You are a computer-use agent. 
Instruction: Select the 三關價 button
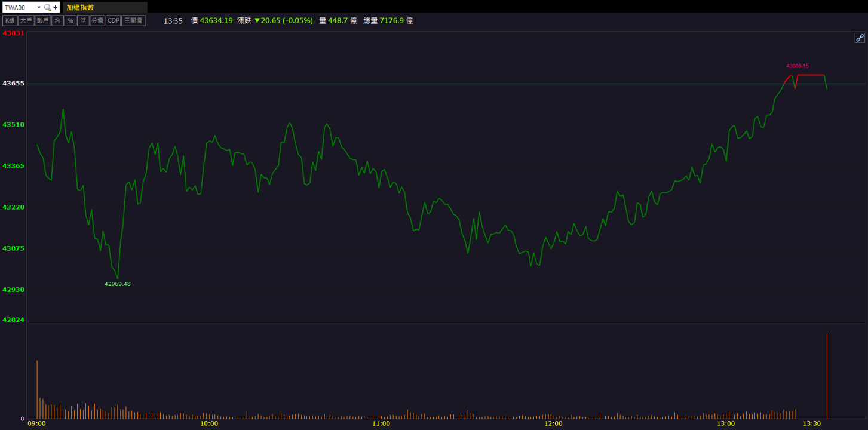click(134, 20)
